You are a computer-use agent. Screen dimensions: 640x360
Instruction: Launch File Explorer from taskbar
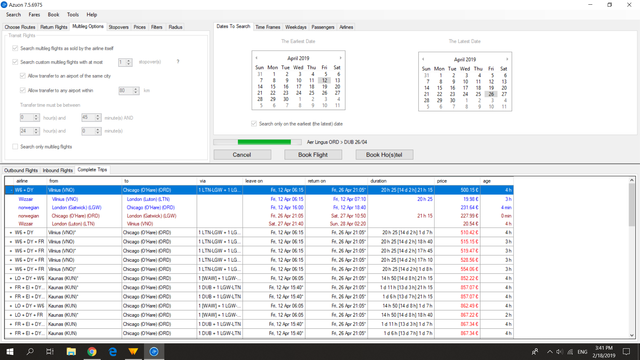pyautogui.click(x=71, y=351)
